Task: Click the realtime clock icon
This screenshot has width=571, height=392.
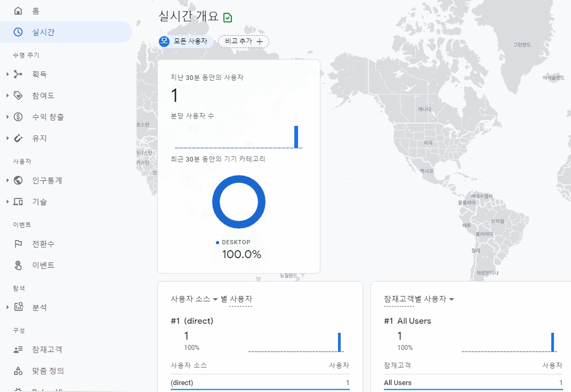Action: click(x=18, y=32)
